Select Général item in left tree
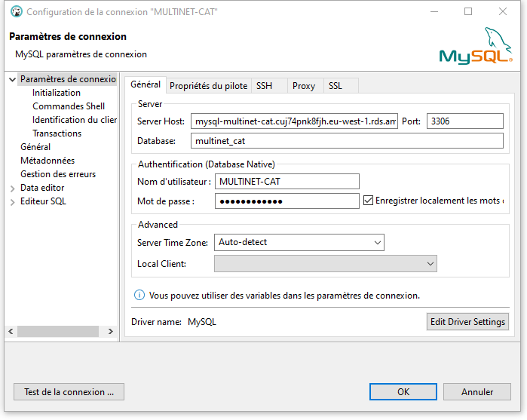 pos(35,147)
